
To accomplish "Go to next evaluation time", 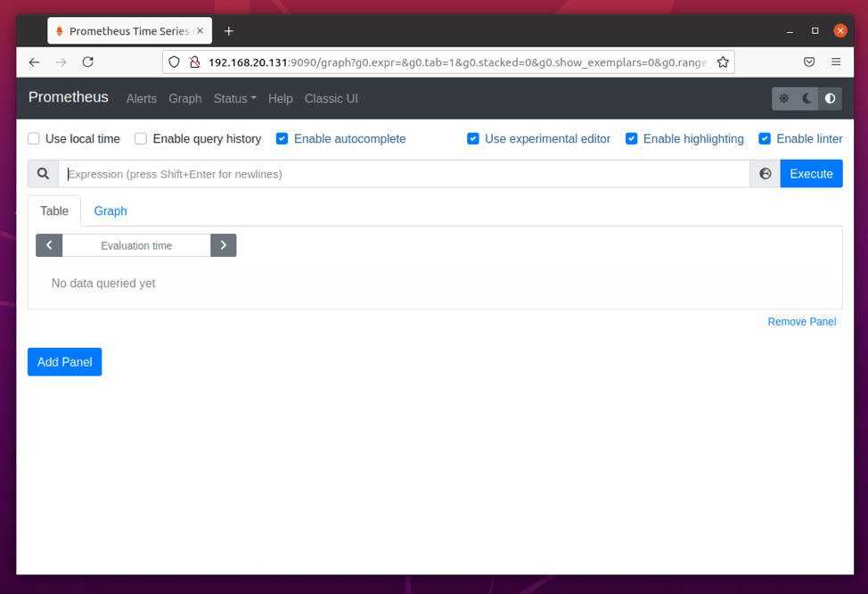I will point(224,245).
